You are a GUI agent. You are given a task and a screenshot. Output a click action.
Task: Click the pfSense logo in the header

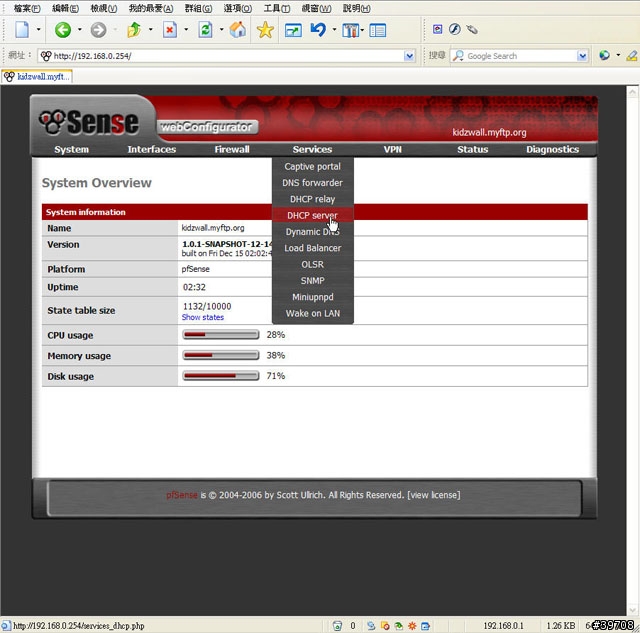point(89,122)
